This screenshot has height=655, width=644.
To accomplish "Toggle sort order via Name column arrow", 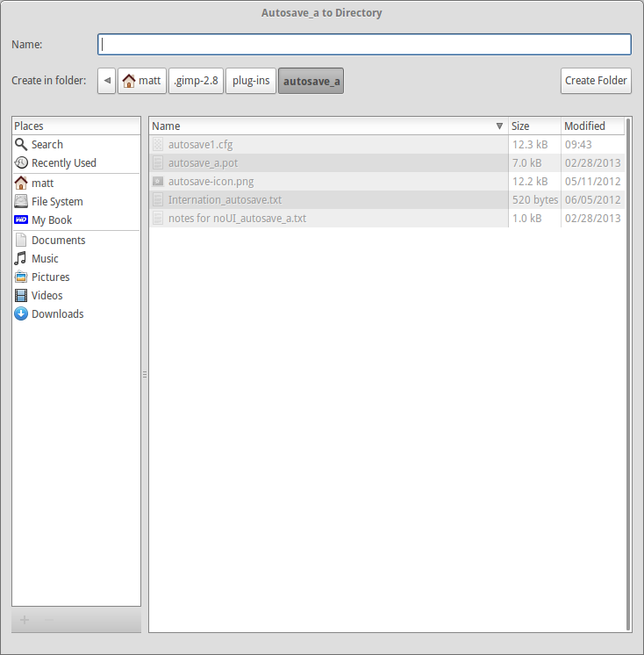I will [499, 126].
